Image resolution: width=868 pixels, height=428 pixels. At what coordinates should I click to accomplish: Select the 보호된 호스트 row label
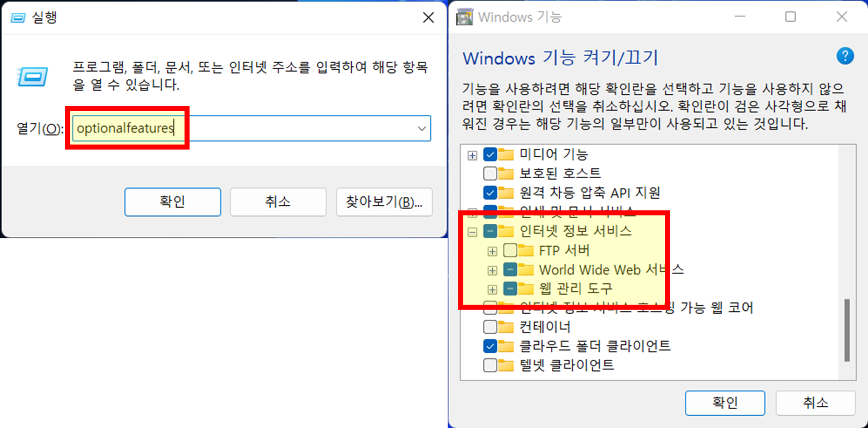tap(560, 173)
